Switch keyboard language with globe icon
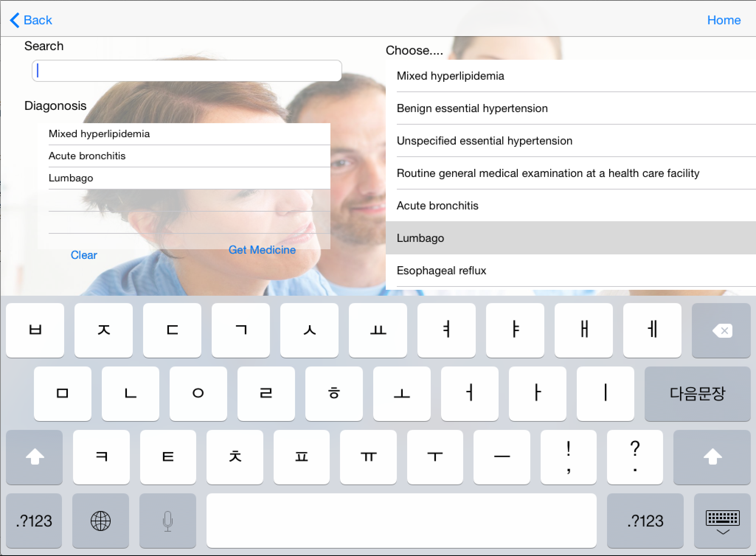Image resolution: width=756 pixels, height=556 pixels. (100, 521)
